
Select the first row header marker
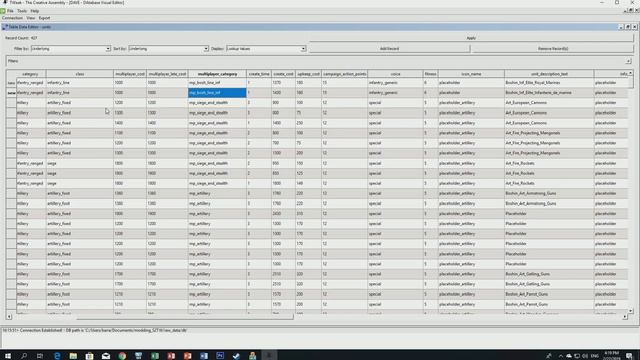tap(11, 82)
